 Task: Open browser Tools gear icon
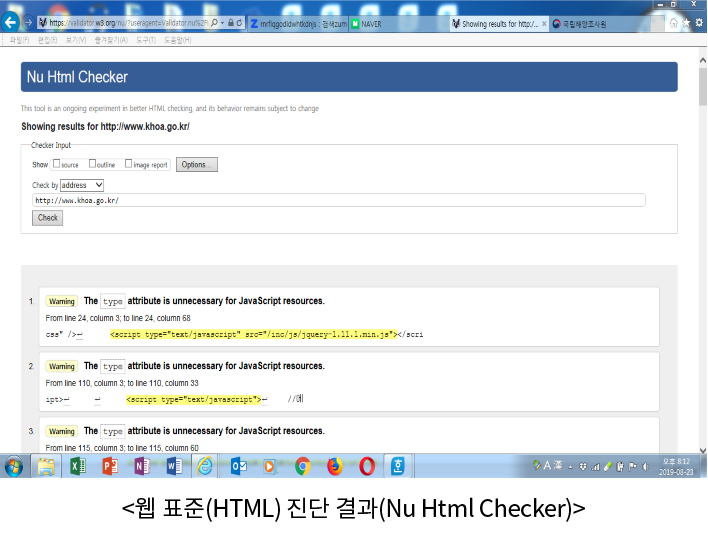(699, 23)
